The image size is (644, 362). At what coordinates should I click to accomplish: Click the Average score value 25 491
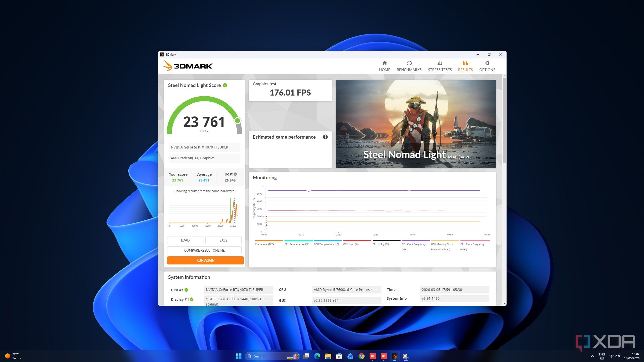(204, 180)
